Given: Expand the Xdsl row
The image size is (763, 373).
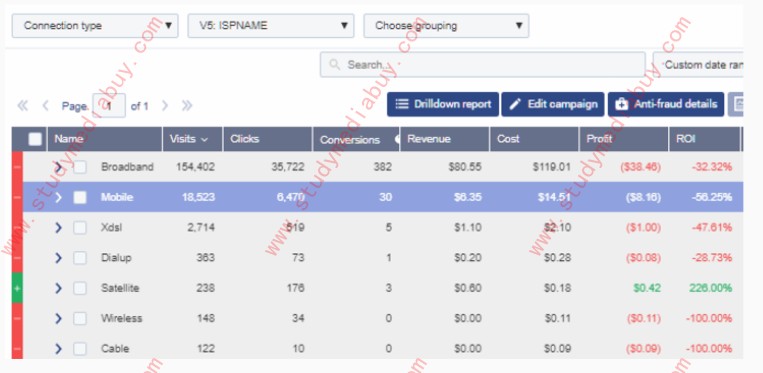Looking at the screenshot, I should 58,228.
